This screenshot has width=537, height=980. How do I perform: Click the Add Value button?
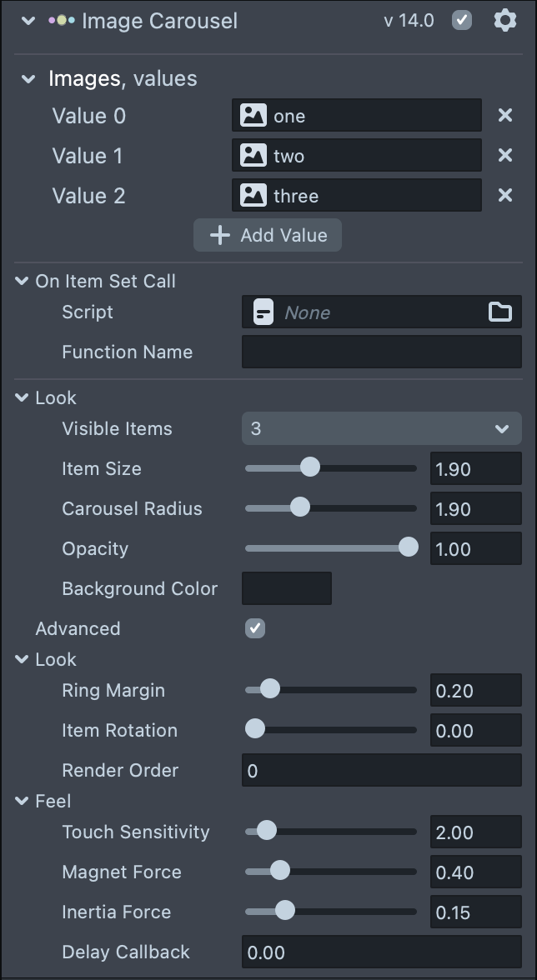pos(268,236)
